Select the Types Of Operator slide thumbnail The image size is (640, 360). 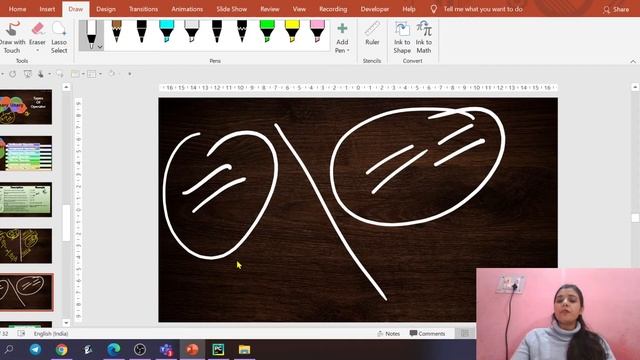26,107
